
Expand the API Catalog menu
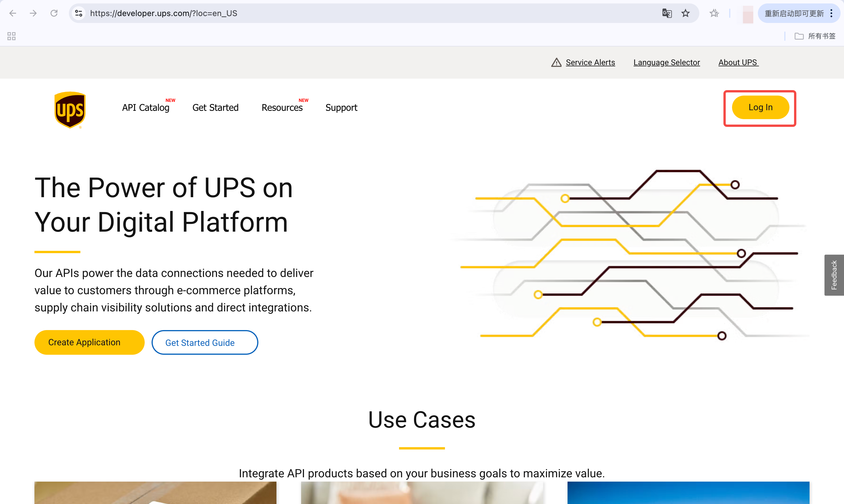146,108
